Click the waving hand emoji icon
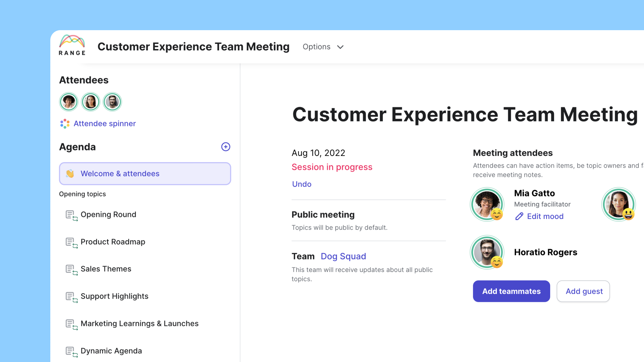 70,174
